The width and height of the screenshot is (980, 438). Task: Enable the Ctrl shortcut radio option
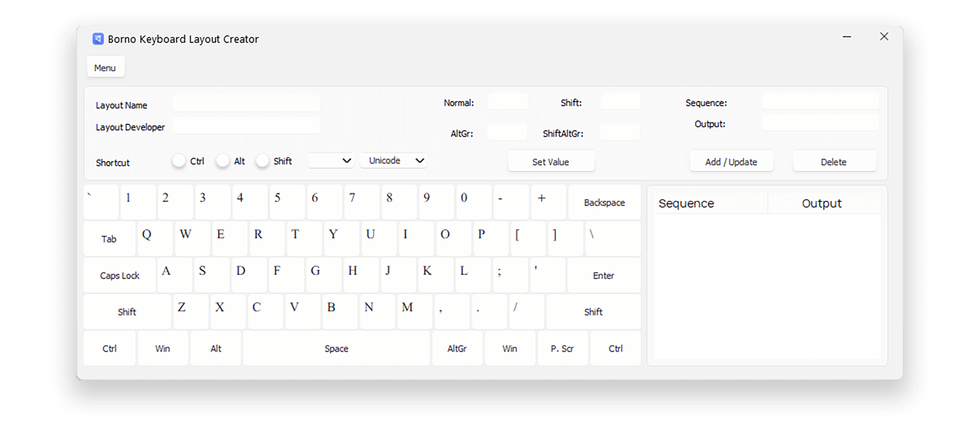179,161
